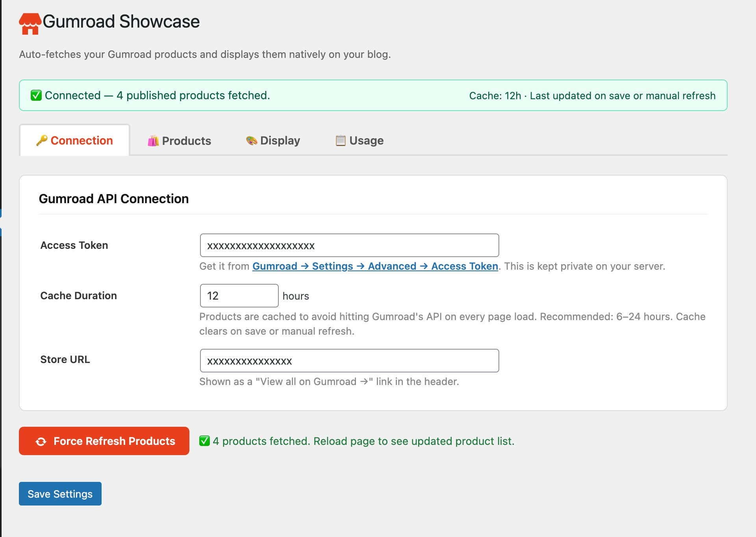Click 'Products are cached' description text

coord(452,324)
